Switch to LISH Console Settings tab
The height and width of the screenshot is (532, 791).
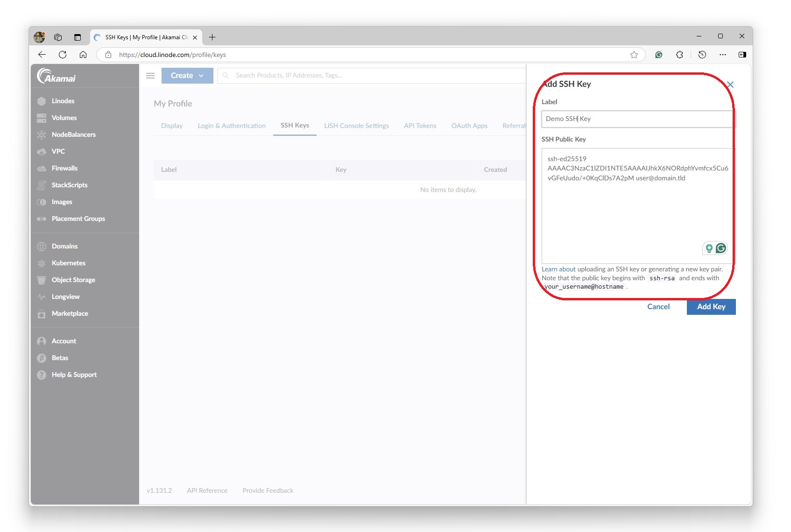pos(356,126)
